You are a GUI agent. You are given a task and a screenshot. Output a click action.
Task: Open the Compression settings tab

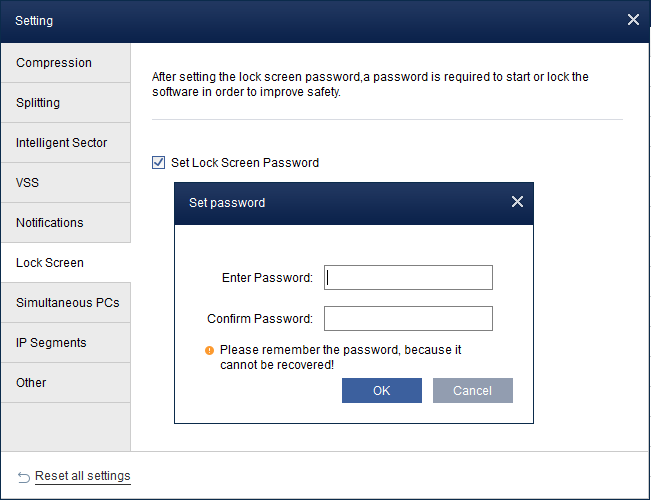pos(65,63)
